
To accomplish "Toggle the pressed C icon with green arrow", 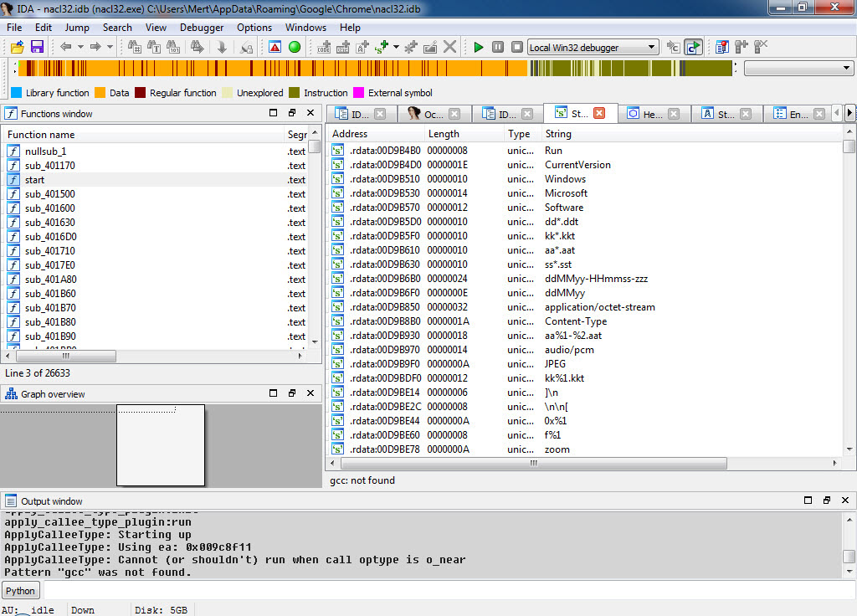I will (x=693, y=48).
